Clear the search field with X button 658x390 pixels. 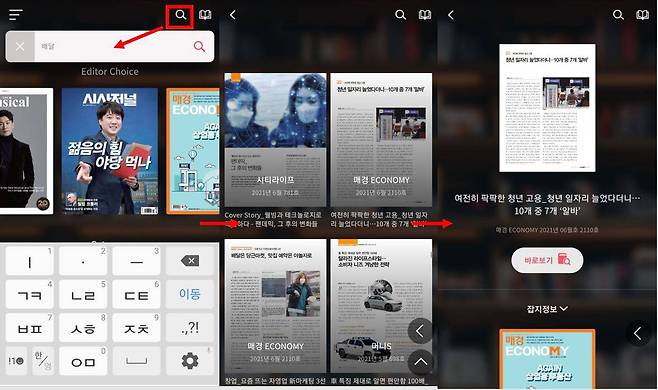(x=20, y=47)
